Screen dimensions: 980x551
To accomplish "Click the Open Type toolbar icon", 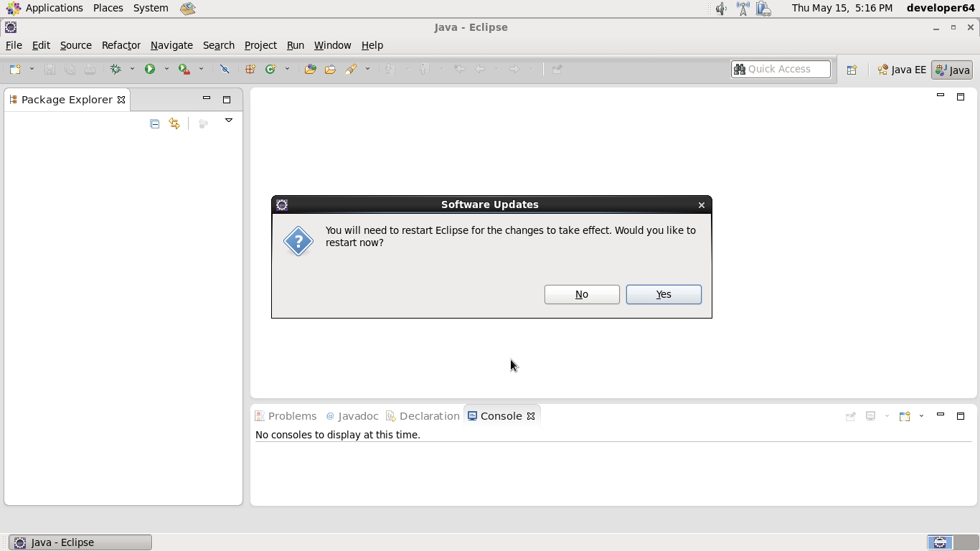I will pos(310,70).
